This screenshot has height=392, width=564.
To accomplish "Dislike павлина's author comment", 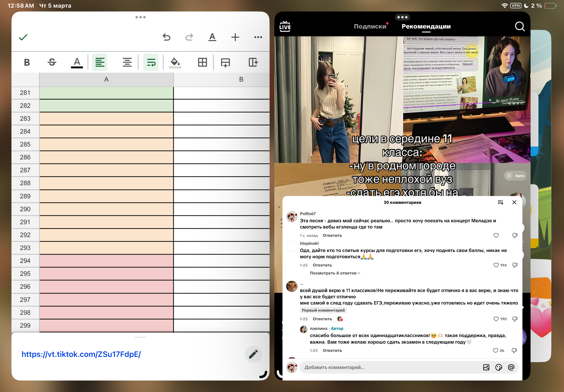I will click(x=514, y=351).
